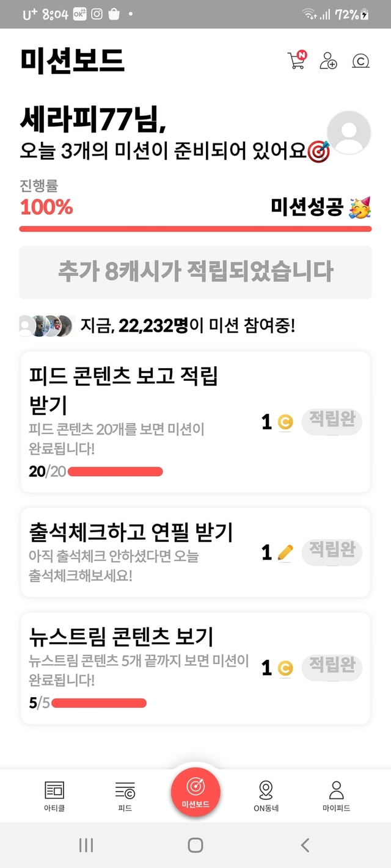
Task: Open the shopping cart icon
Action: click(x=296, y=60)
